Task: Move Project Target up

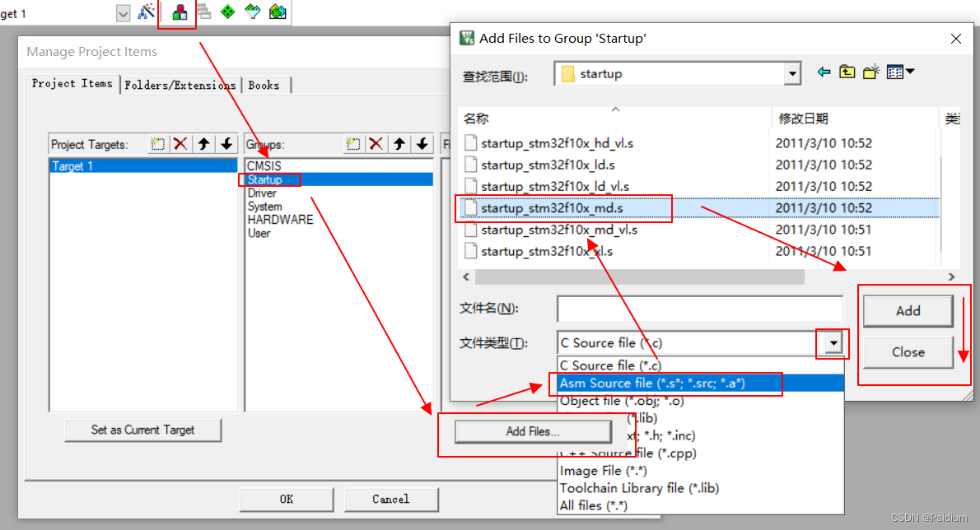Action: coord(203,144)
